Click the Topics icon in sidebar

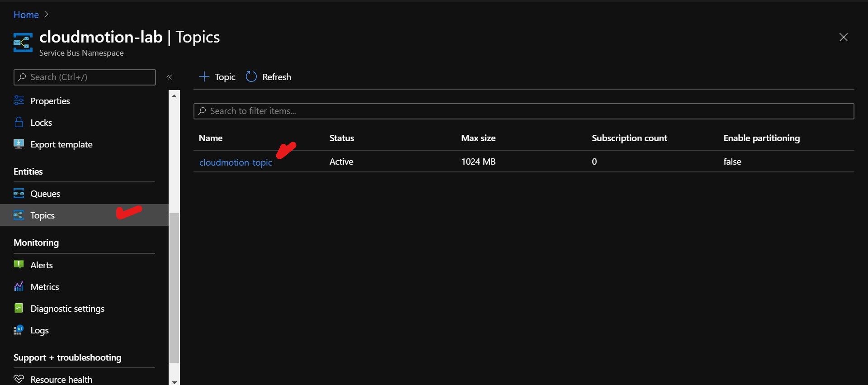pyautogui.click(x=19, y=215)
